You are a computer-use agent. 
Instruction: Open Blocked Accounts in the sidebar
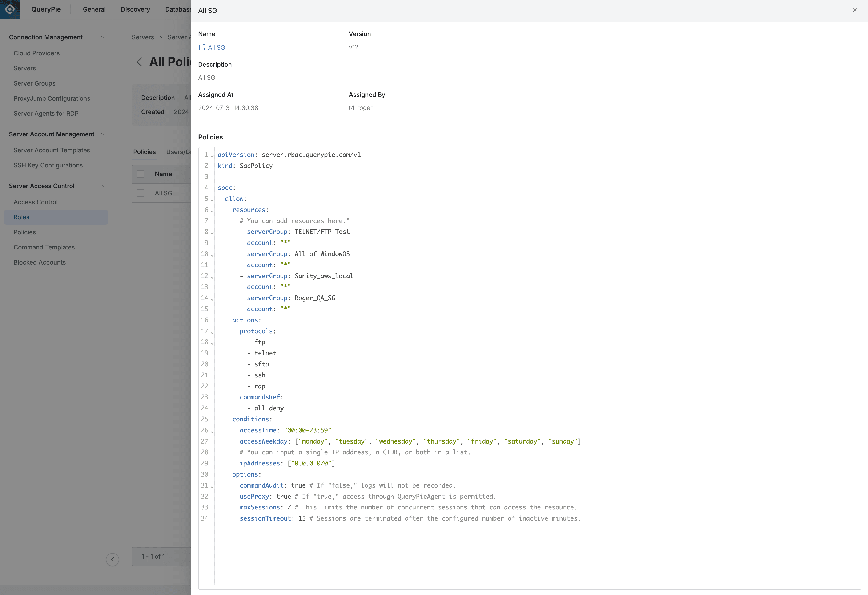coord(40,262)
